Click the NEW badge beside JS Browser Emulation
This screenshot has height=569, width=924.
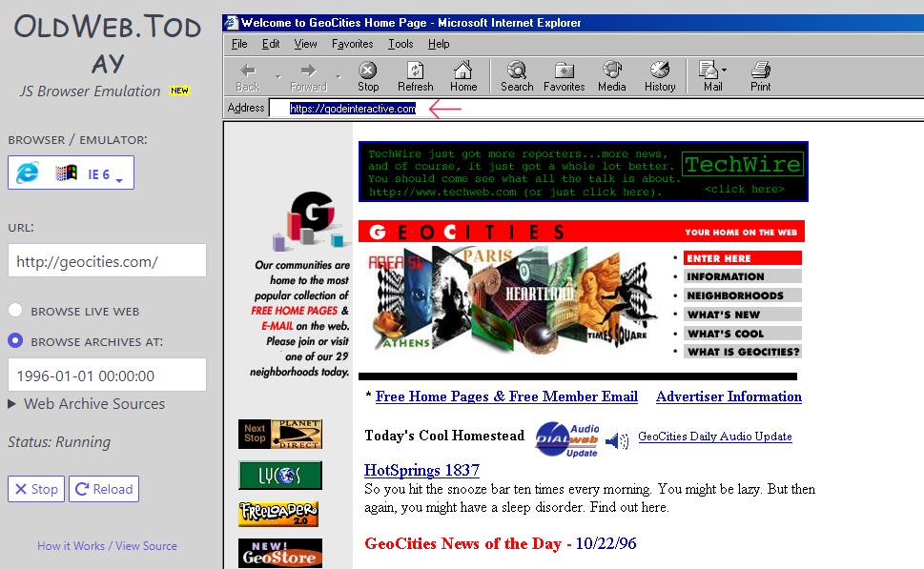pos(179,91)
